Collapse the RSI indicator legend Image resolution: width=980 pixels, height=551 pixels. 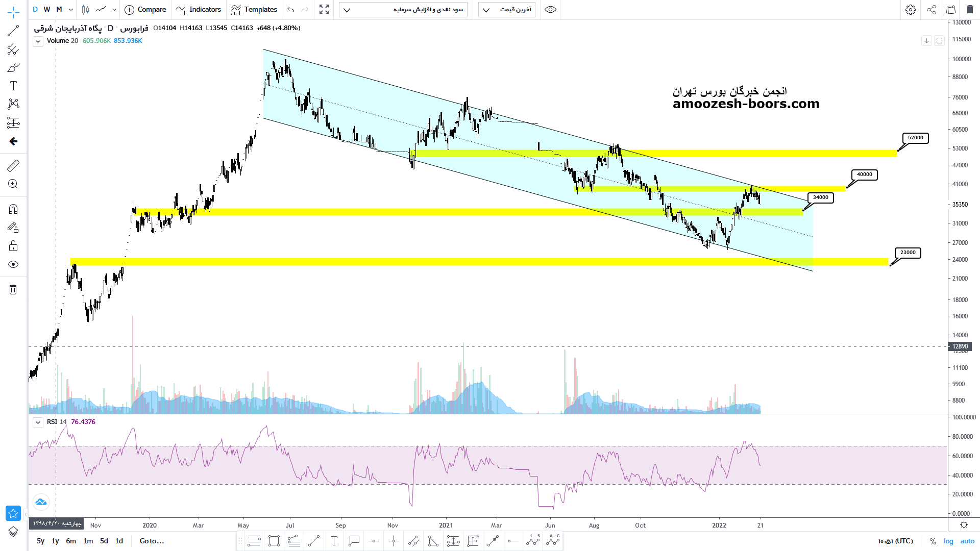(38, 422)
